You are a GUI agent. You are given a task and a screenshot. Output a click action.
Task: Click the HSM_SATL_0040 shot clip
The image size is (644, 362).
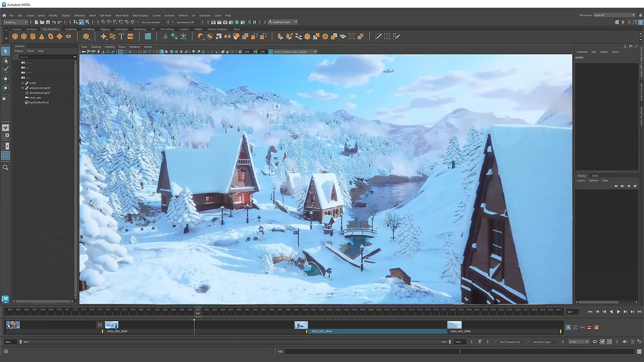[377, 331]
